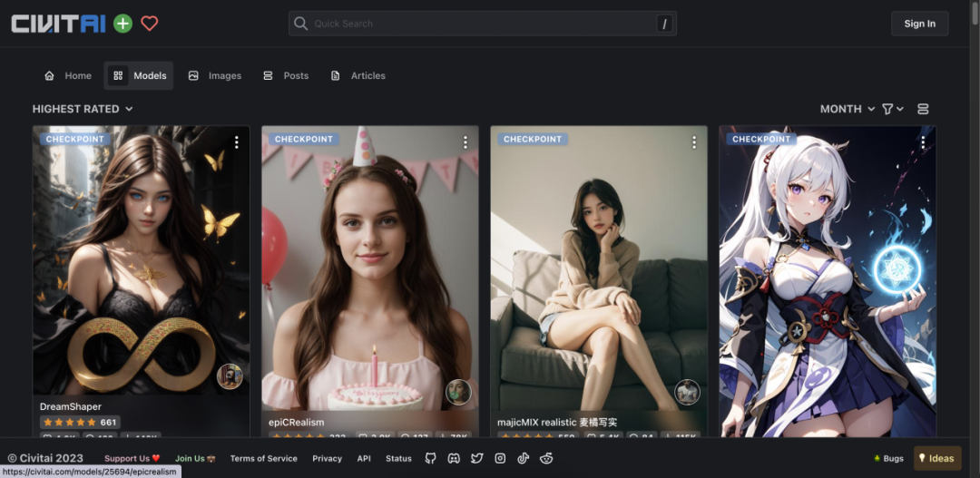Click the Instagram icon in footer
This screenshot has width=980, height=478.
(x=500, y=458)
